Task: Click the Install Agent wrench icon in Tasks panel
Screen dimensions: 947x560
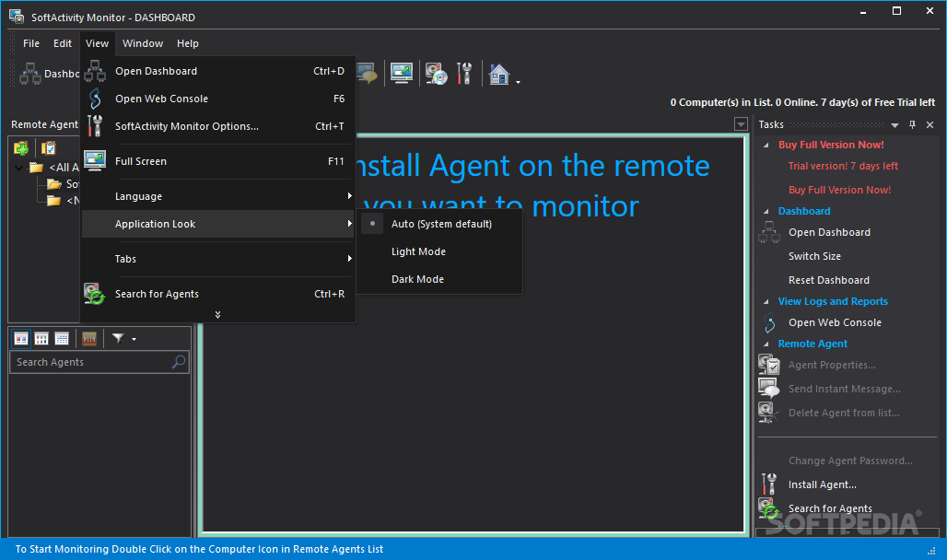Action: [769, 484]
